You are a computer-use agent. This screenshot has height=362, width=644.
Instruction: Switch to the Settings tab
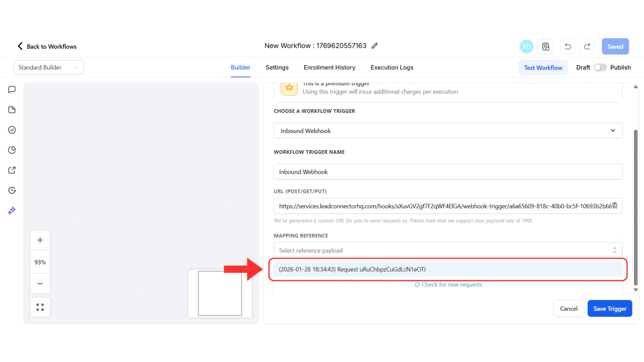277,67
